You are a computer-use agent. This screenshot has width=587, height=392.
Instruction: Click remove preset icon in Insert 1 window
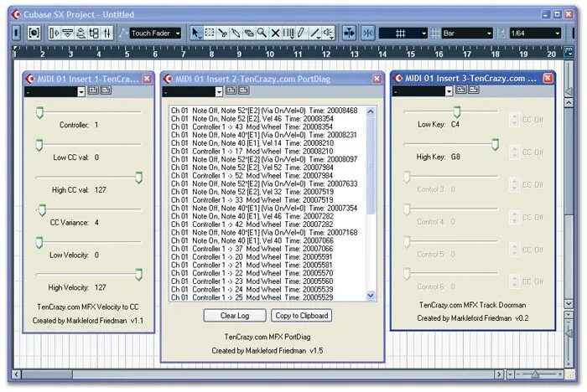[106, 90]
